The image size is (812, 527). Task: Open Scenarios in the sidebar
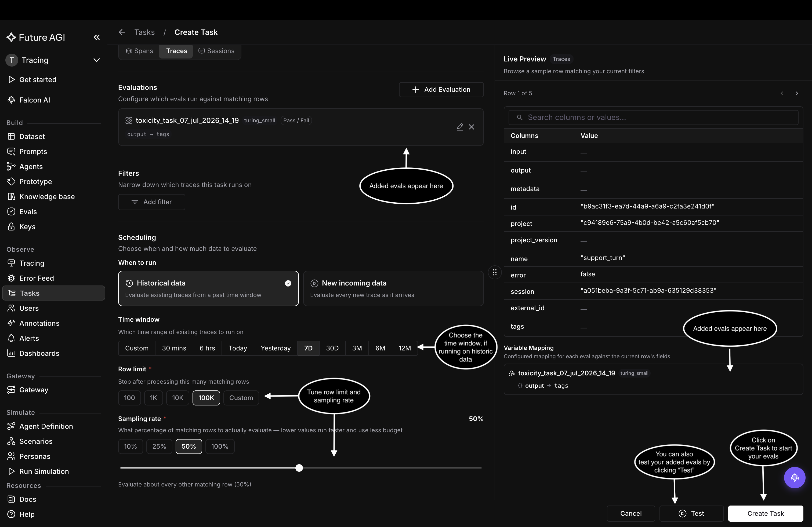[x=53, y=441]
